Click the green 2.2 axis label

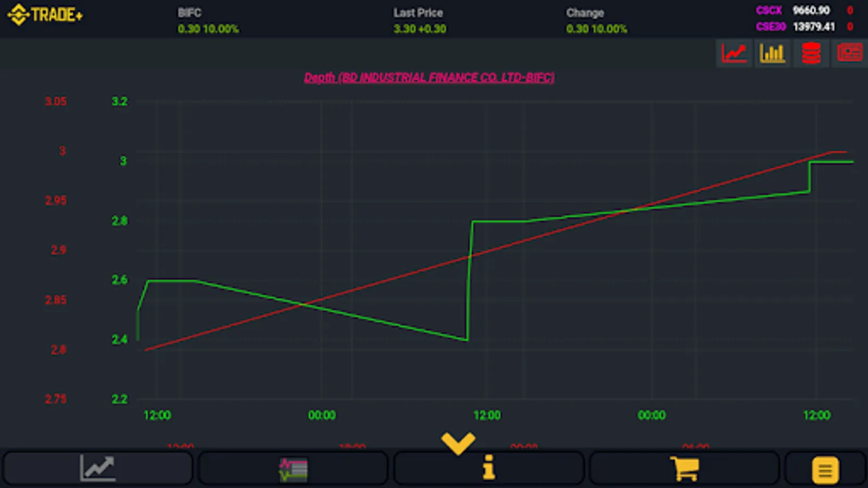[120, 399]
